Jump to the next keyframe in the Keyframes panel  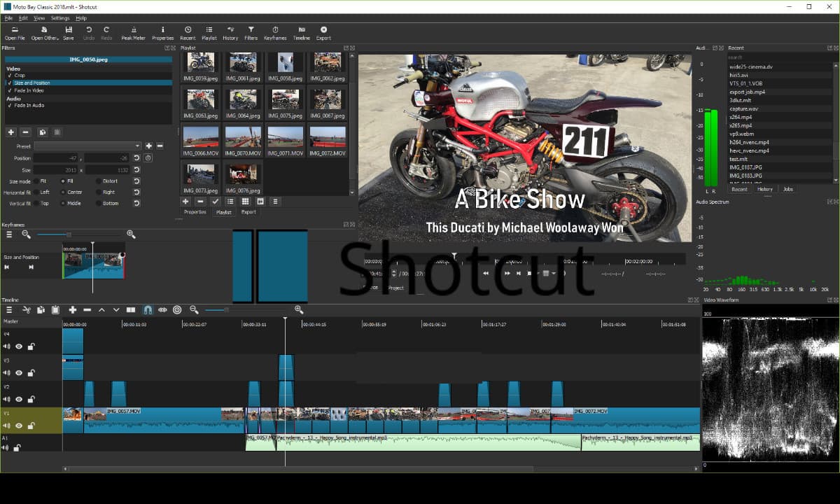(31, 267)
